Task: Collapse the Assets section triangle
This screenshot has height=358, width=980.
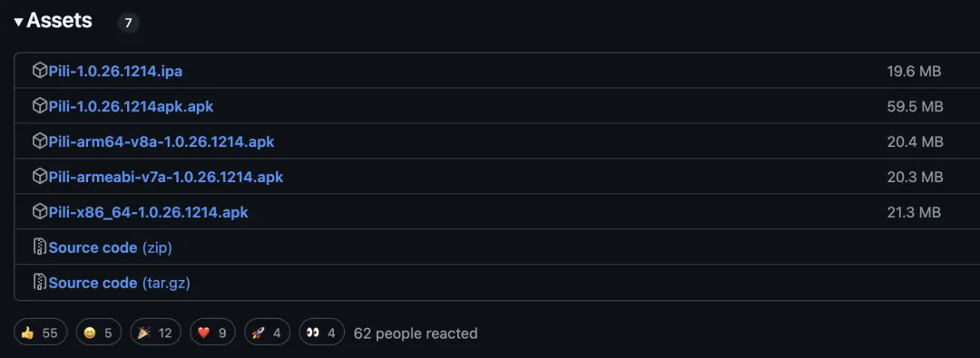Action: 19,22
